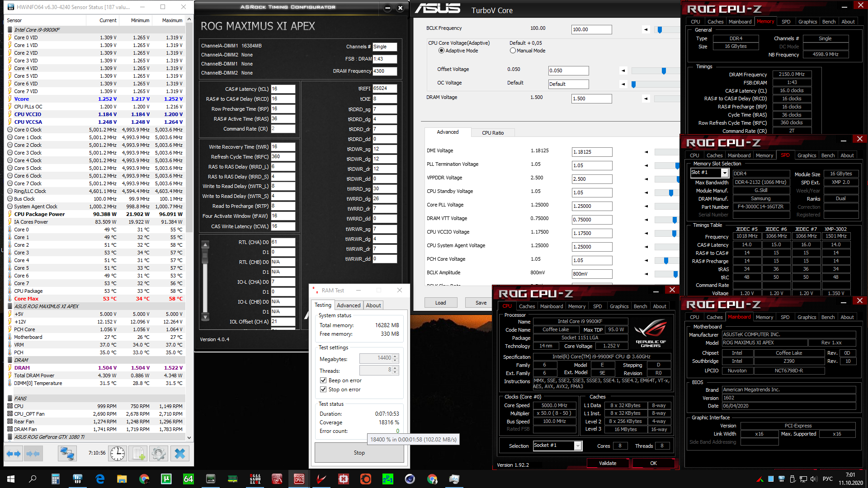Viewport: 868px width, 488px height.
Task: Click HWiNFO expand columns arrows icon
Action: click(x=14, y=453)
